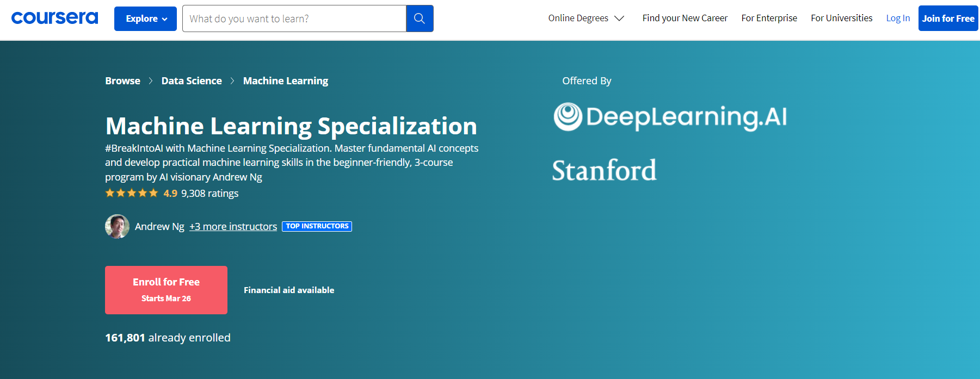Screen dimensions: 980x379
Task: Click the five-star rating icons
Action: coord(132,193)
